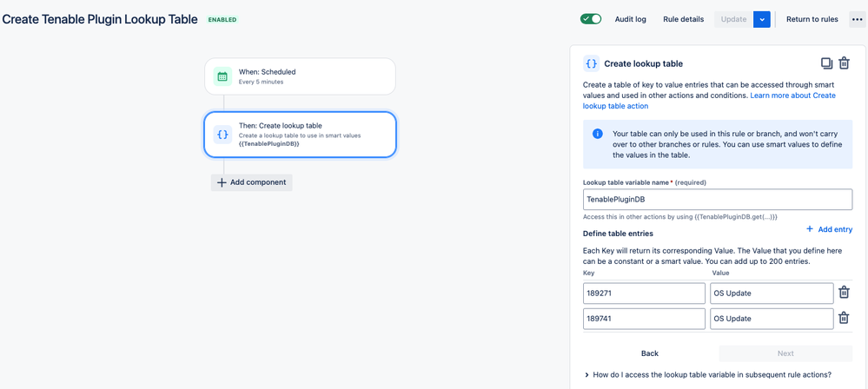Image resolution: width=868 pixels, height=389 pixels.
Task: Open the Update button dropdown arrow
Action: tap(762, 19)
